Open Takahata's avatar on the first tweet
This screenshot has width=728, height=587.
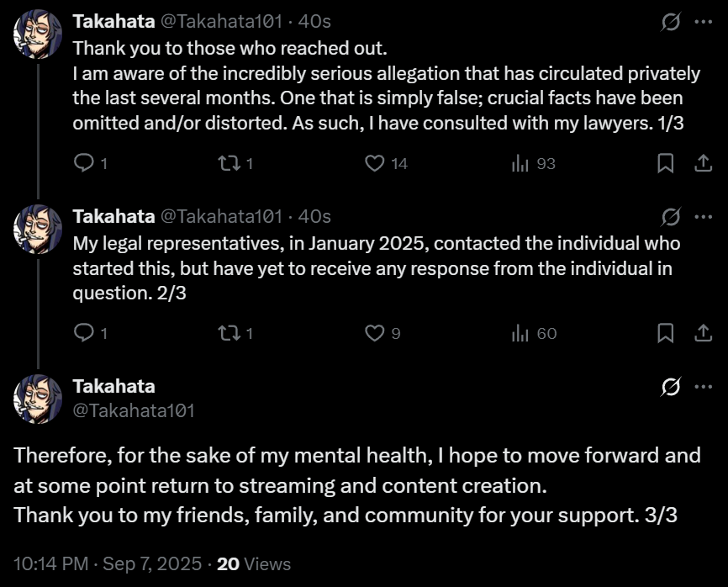(38, 34)
